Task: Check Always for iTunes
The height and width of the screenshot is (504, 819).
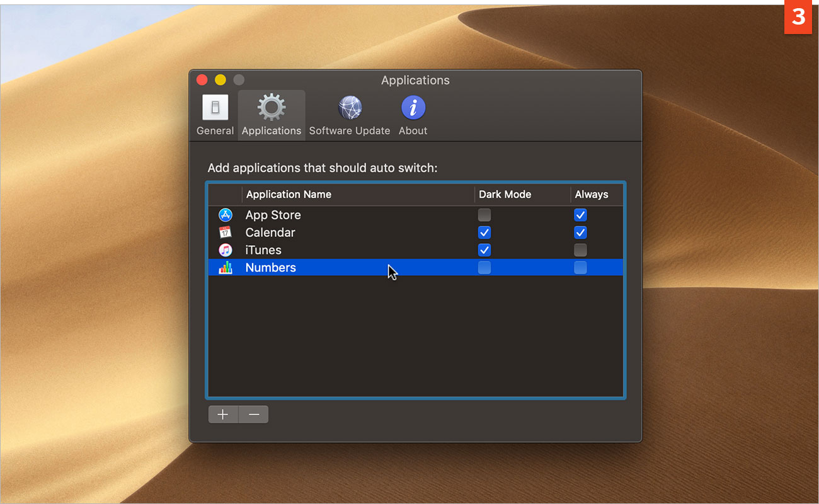Action: coord(580,250)
